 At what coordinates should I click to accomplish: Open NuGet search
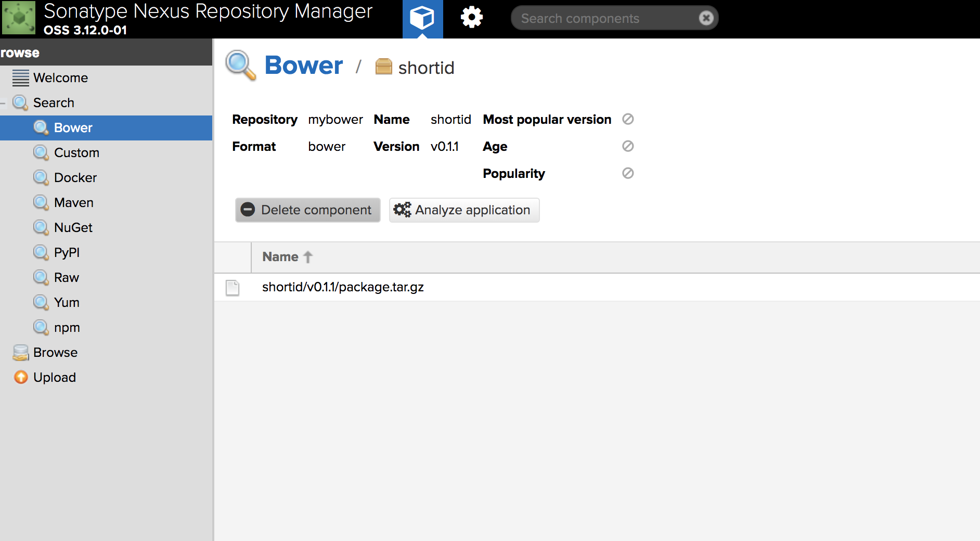coord(106,228)
